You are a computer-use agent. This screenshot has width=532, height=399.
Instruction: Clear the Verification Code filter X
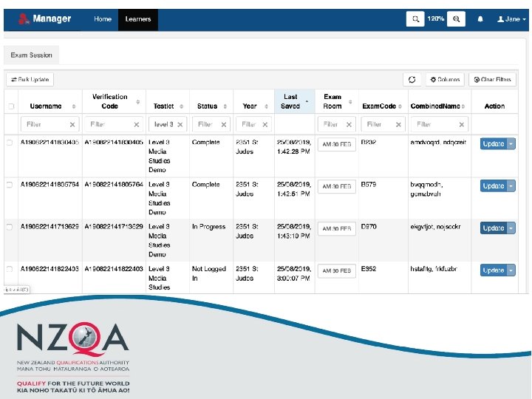(137, 125)
